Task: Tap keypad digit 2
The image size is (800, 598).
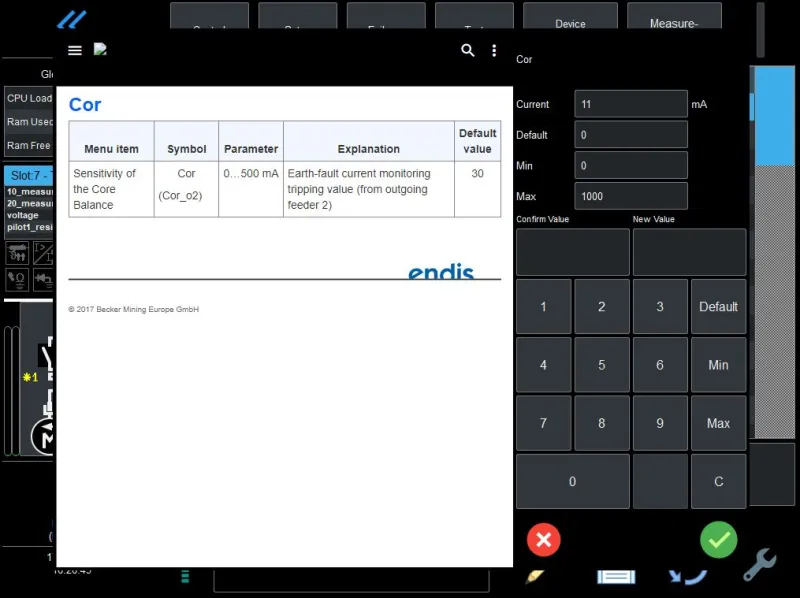Action: pos(602,307)
